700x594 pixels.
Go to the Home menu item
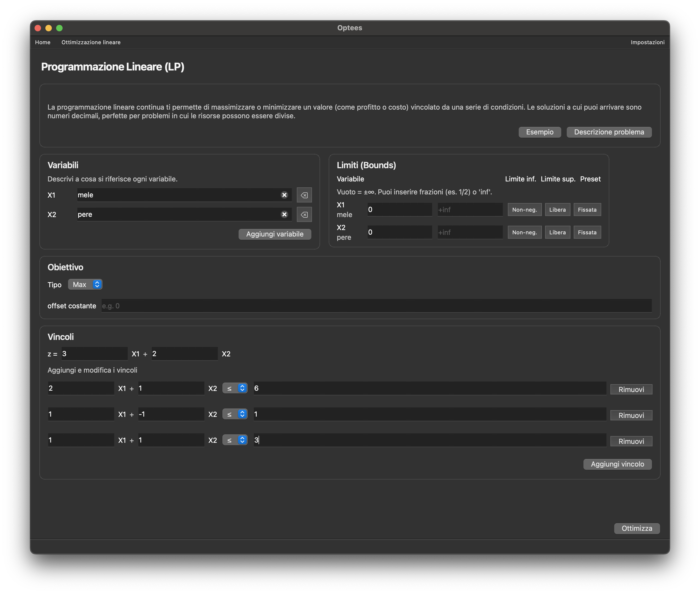43,42
